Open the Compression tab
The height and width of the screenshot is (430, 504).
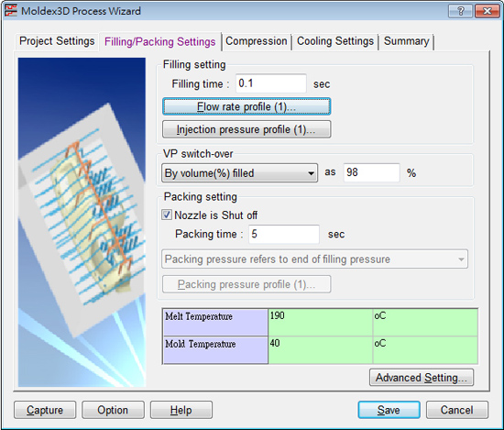point(257,41)
